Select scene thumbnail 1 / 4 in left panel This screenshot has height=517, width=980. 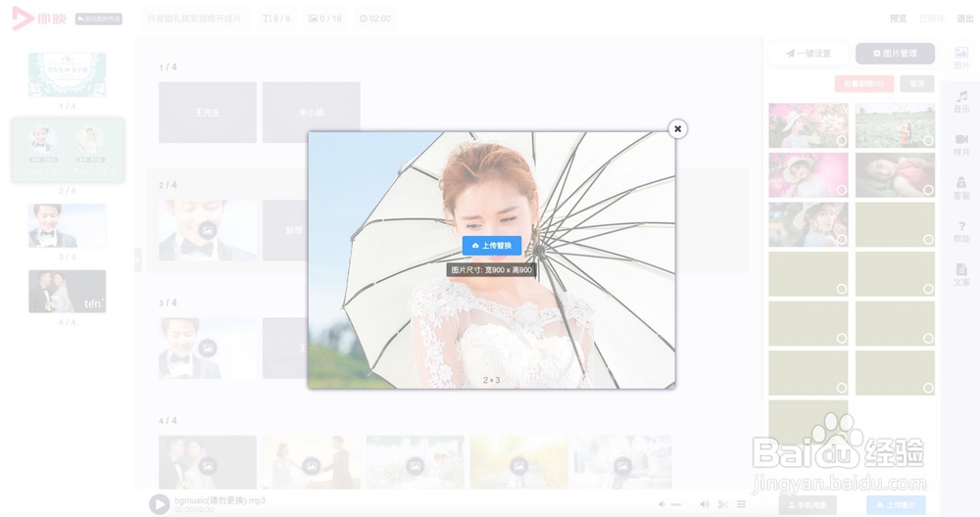coord(67,75)
